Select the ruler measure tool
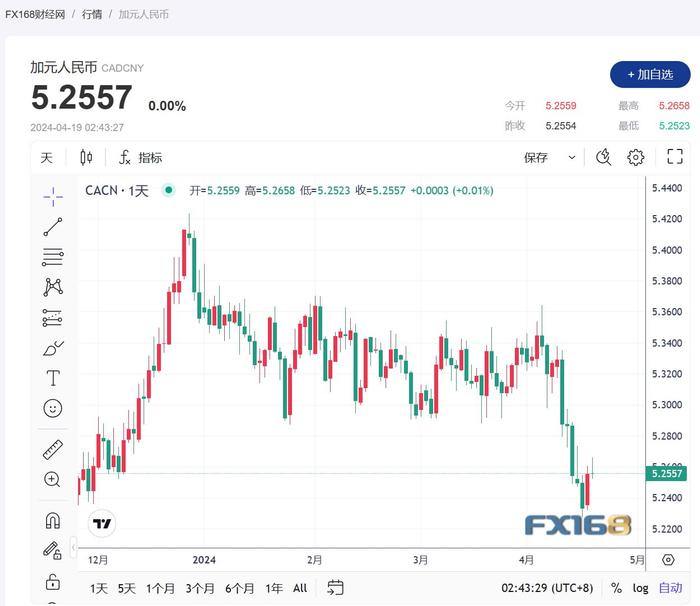The height and width of the screenshot is (606, 700). click(53, 449)
